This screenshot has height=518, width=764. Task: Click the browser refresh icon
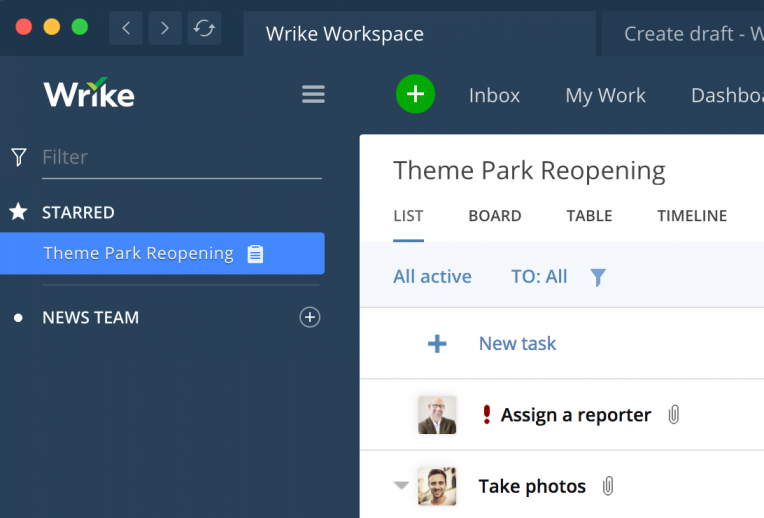pos(204,29)
